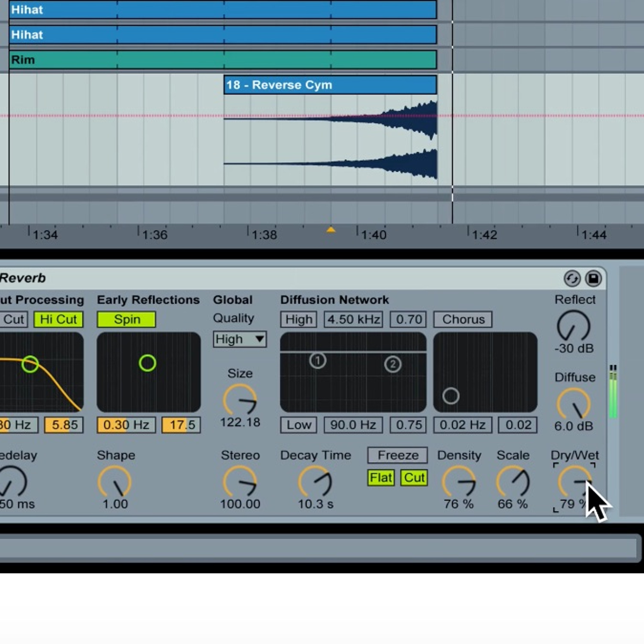The width and height of the screenshot is (644, 644).
Task: Click the 5.85 input filter width field
Action: (x=64, y=425)
